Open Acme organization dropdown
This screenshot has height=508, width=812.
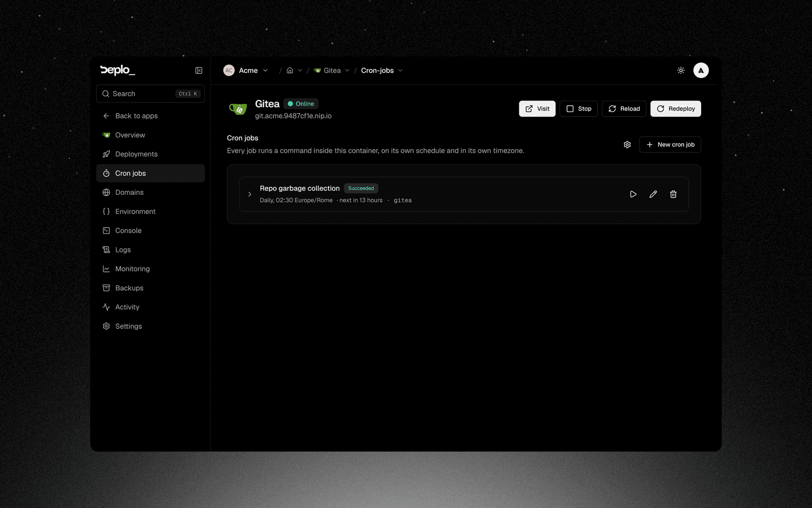pos(246,71)
